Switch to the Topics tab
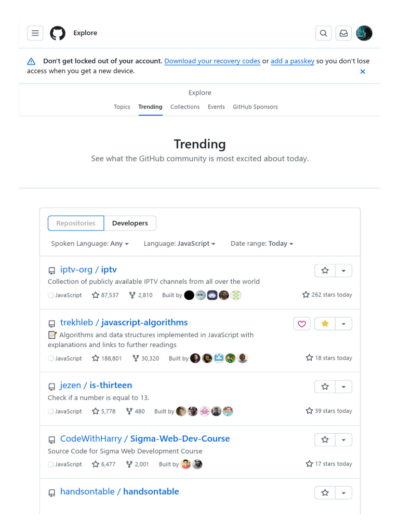This screenshot has height=532, width=399. [122, 107]
